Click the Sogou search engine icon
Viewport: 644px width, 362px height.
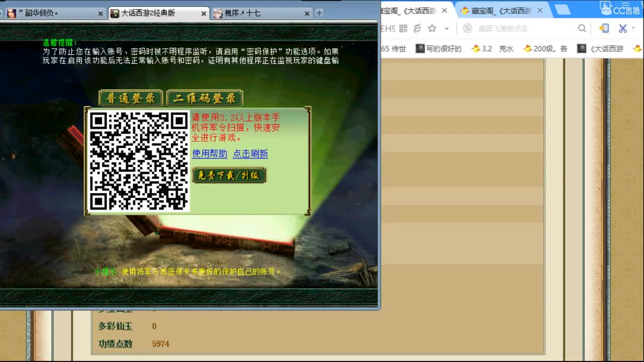coord(467,29)
